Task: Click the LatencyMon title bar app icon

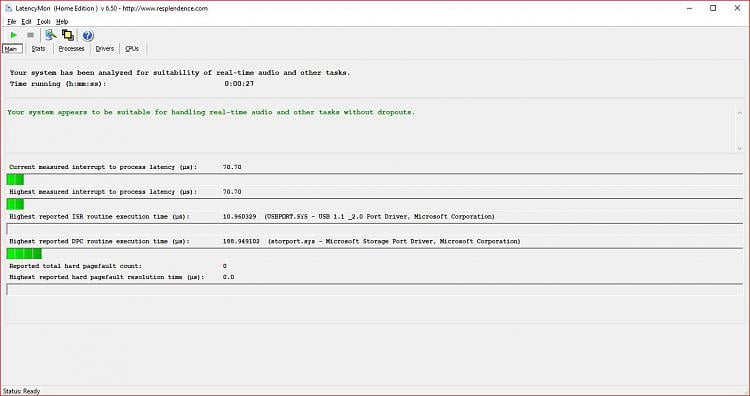Action: (x=9, y=8)
